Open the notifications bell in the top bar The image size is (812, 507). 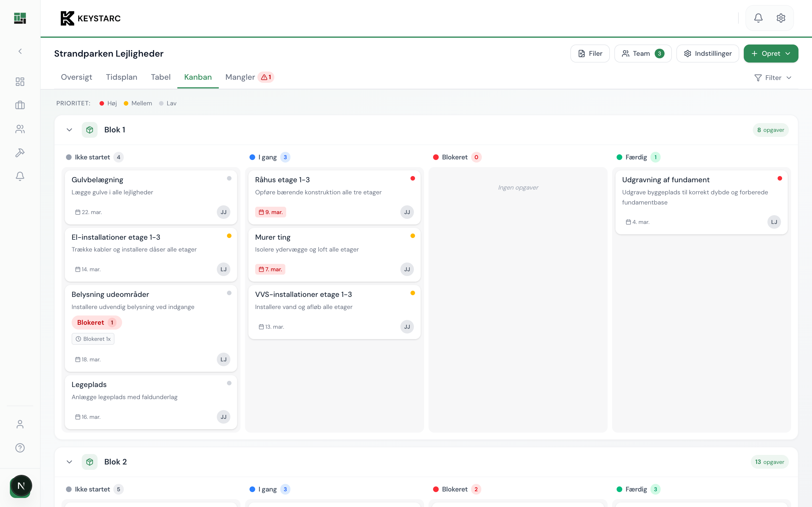(x=759, y=18)
